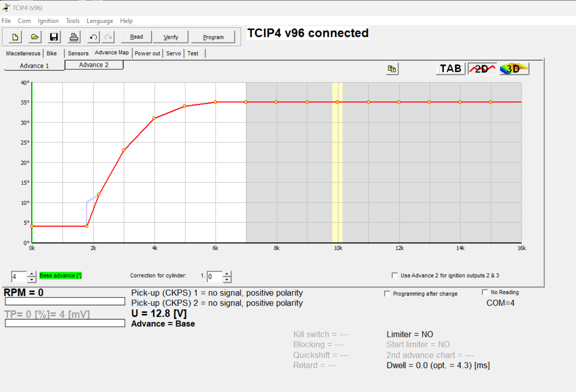Undo the last change with the arrow icon

(x=93, y=37)
